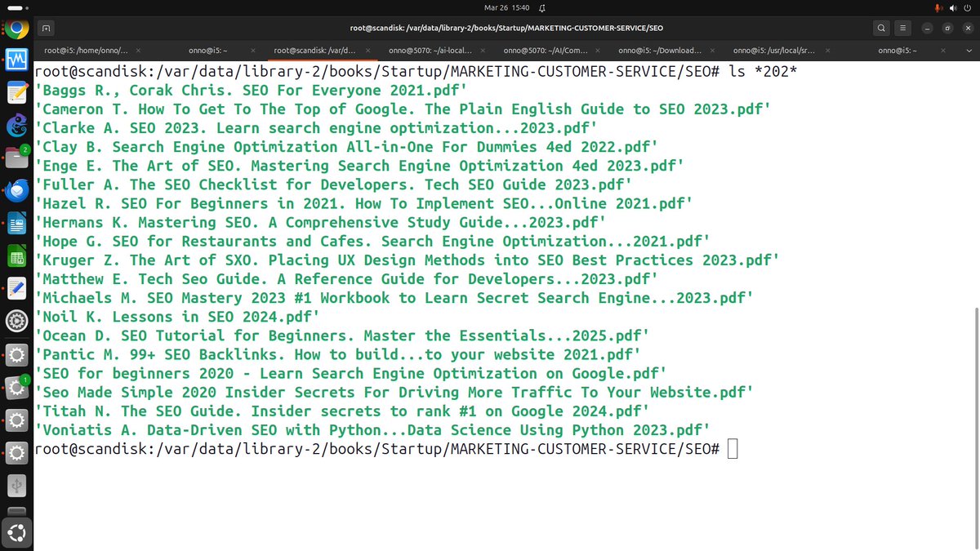Click 'Hazel R. SEO For Beginners in 2021' line
980x551 pixels.
(363, 203)
